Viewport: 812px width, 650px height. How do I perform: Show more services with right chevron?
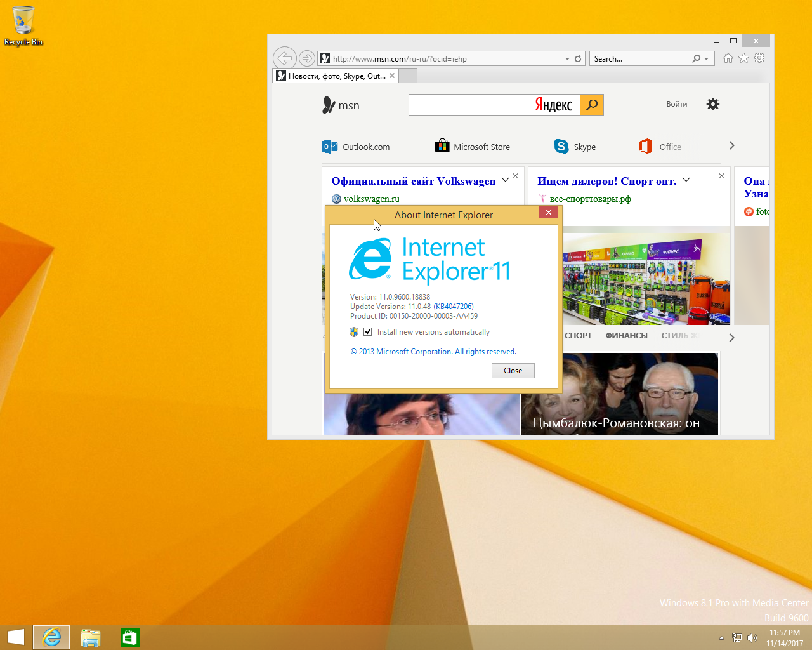click(x=731, y=145)
